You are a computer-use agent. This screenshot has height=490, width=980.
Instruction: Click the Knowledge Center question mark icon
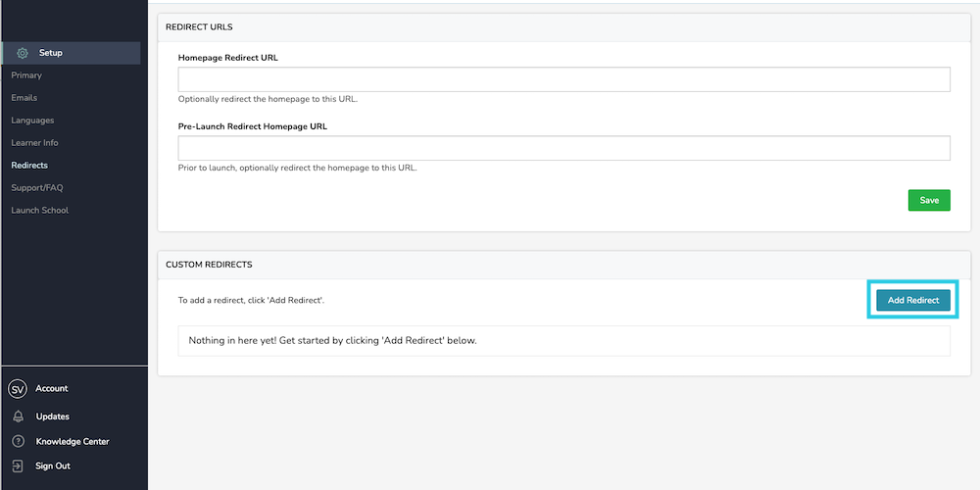tap(18, 442)
